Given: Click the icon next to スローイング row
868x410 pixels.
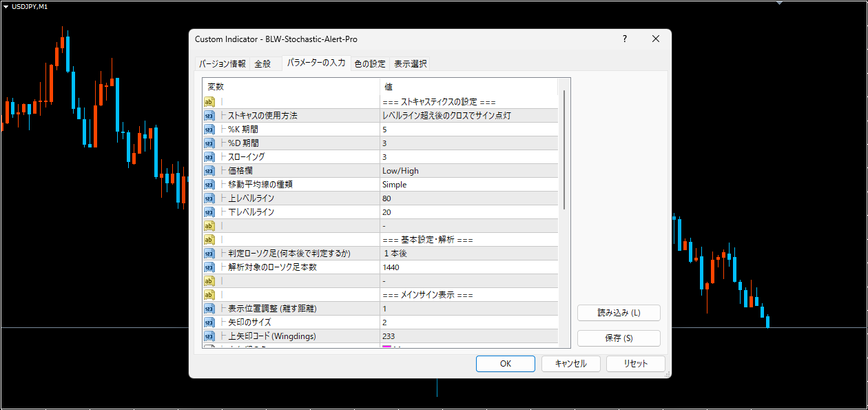Looking at the screenshot, I should [x=209, y=157].
